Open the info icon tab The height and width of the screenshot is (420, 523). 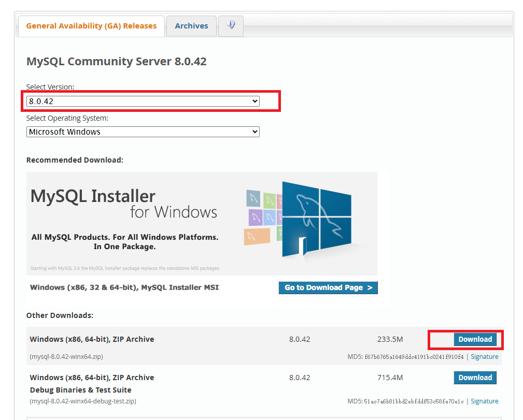click(x=231, y=26)
